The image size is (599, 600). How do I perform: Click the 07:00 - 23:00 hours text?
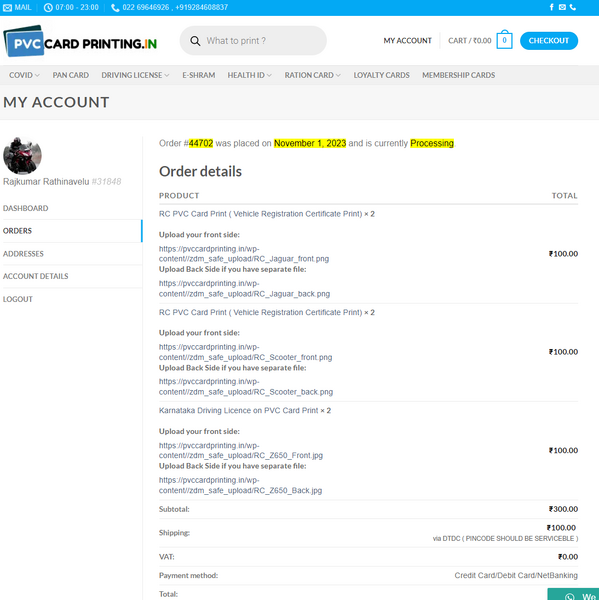[x=77, y=7]
